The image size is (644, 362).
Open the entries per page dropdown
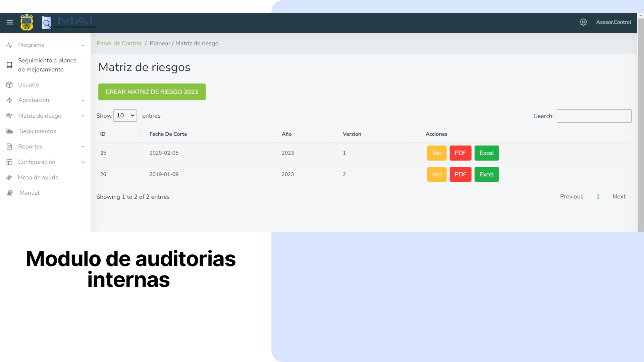click(x=125, y=116)
